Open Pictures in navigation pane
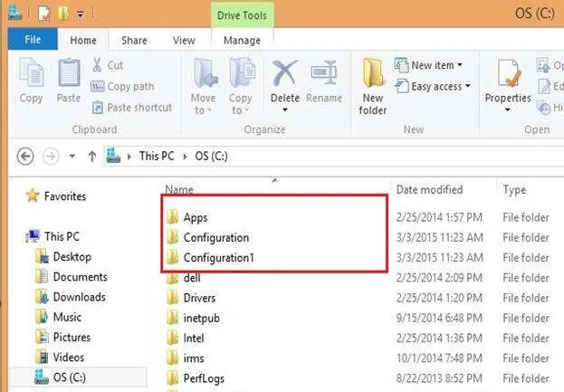This screenshot has width=564, height=392. point(63,338)
